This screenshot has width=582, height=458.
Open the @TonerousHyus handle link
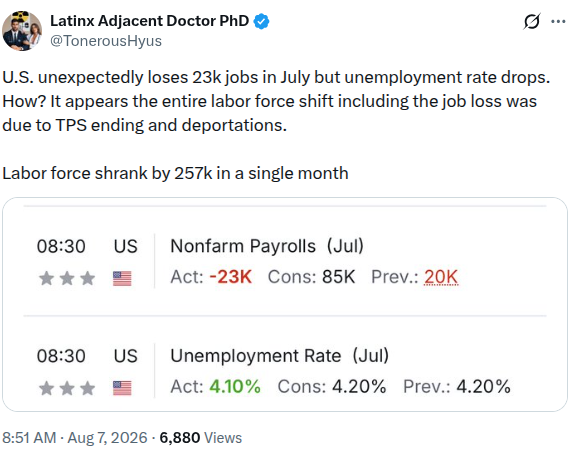click(106, 41)
